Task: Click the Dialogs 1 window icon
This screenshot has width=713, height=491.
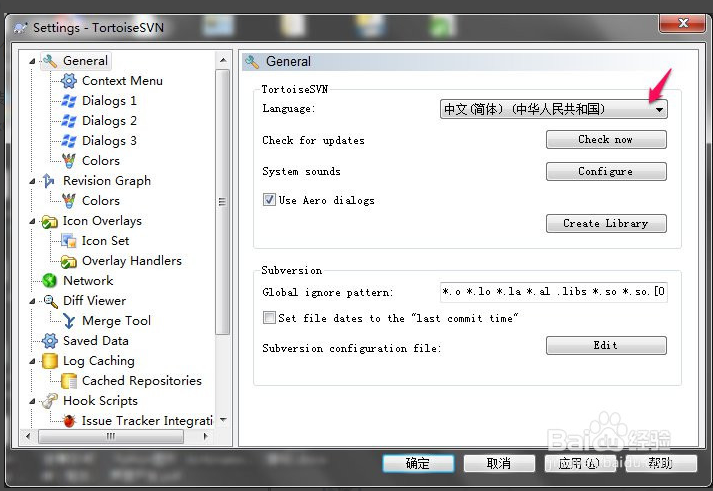Action: 69,101
